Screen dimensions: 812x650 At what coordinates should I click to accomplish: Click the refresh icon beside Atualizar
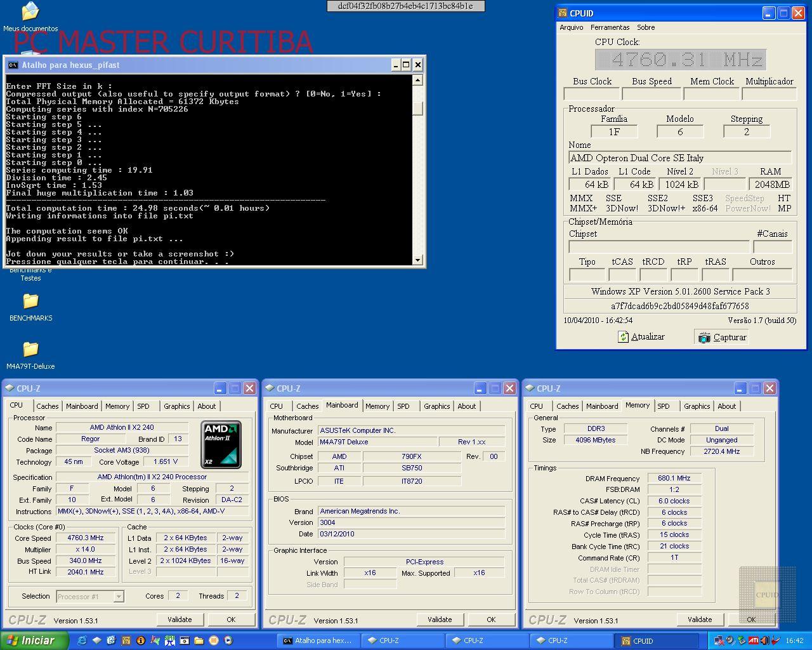click(x=623, y=337)
